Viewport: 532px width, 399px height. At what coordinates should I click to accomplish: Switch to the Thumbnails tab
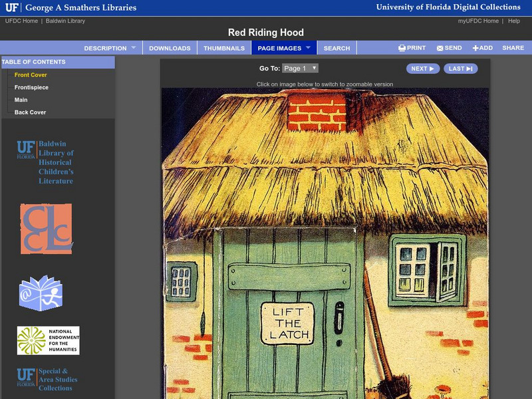pos(223,48)
